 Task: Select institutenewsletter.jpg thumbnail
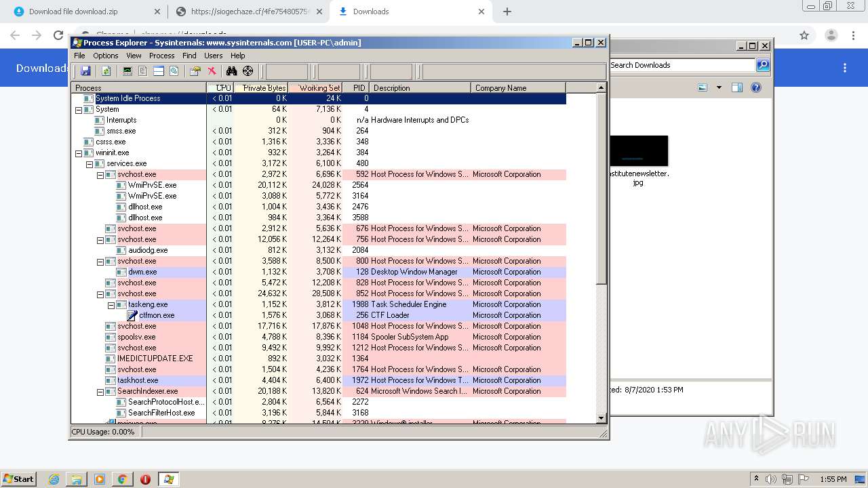[x=638, y=150]
